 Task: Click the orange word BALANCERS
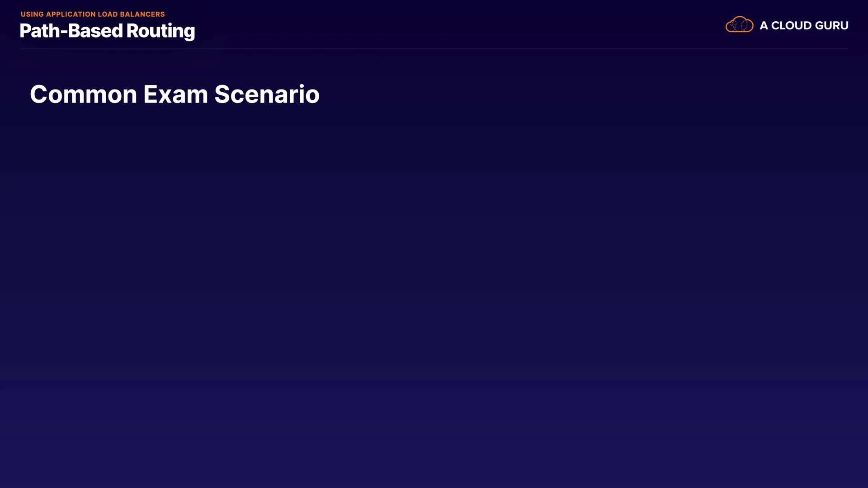(x=142, y=14)
